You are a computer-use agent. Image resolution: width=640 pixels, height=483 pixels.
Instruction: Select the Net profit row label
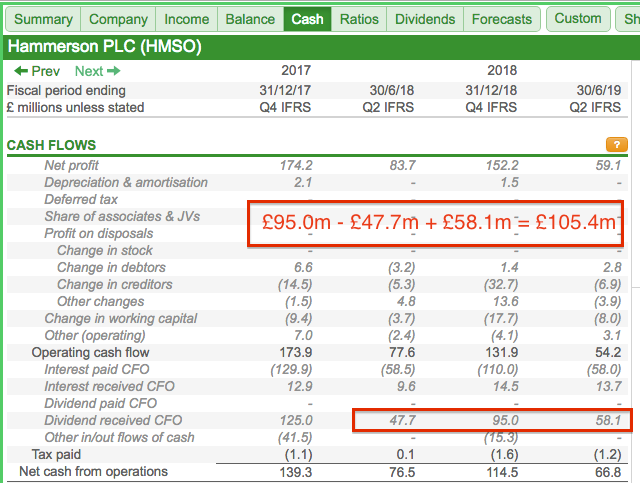(71, 165)
